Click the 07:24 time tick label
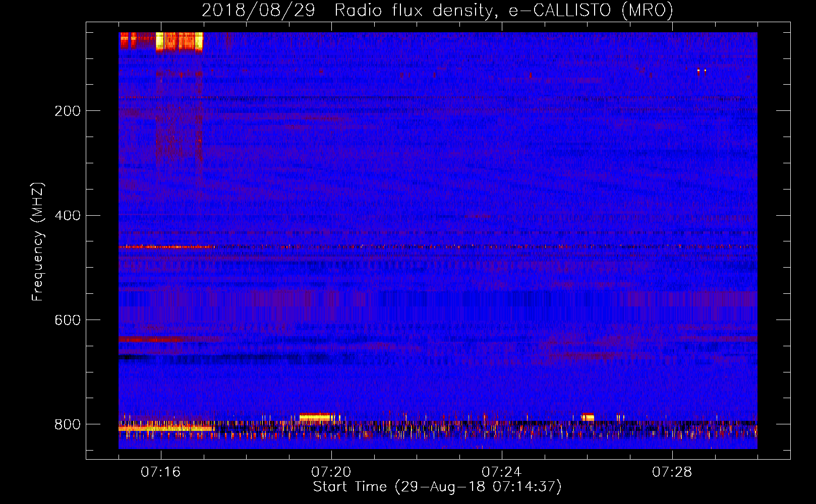816x504 pixels. click(502, 472)
